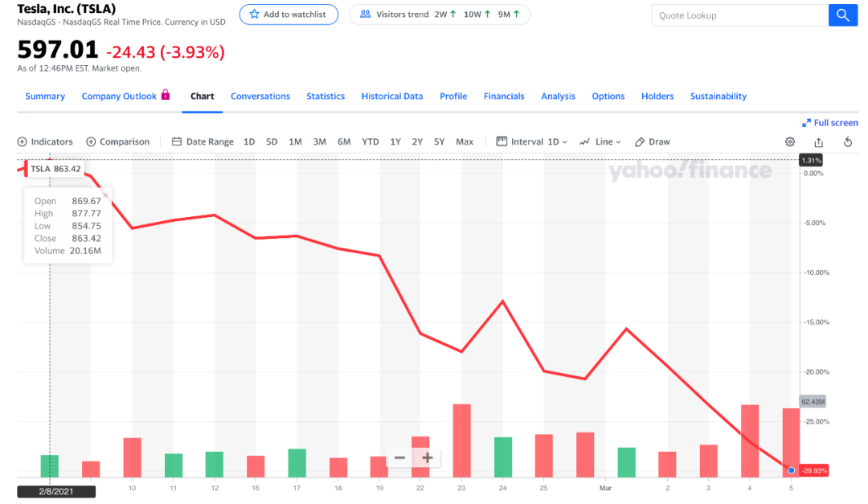Open the Statistics tab
Image resolution: width=868 pixels, height=504 pixels.
[x=325, y=96]
